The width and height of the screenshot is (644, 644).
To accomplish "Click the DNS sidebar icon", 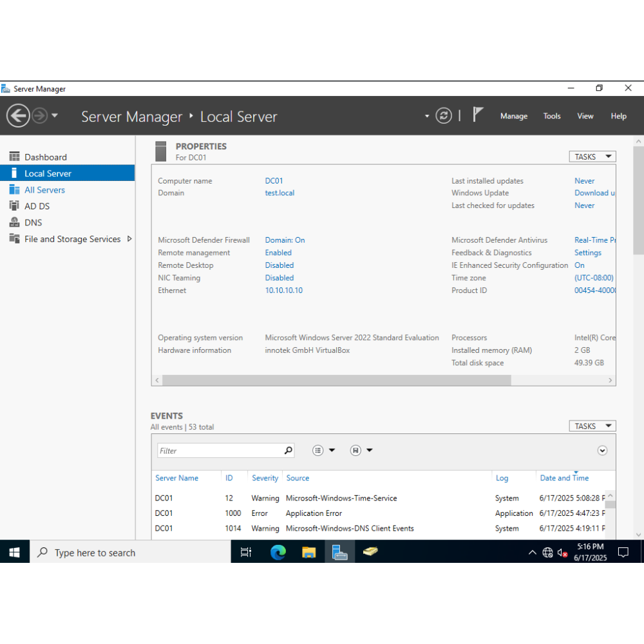I will coord(14,222).
